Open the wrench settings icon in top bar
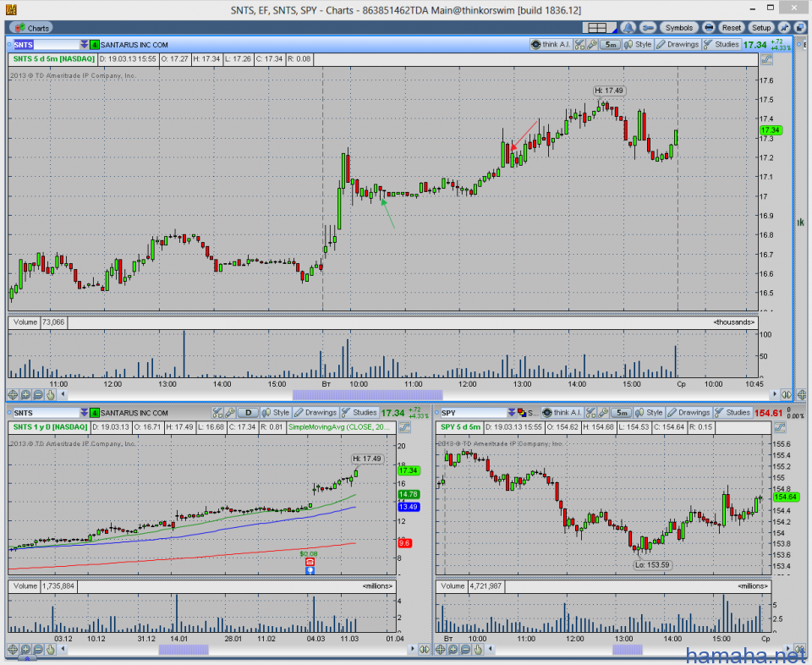Screen dimensions: 812x665 647,28
